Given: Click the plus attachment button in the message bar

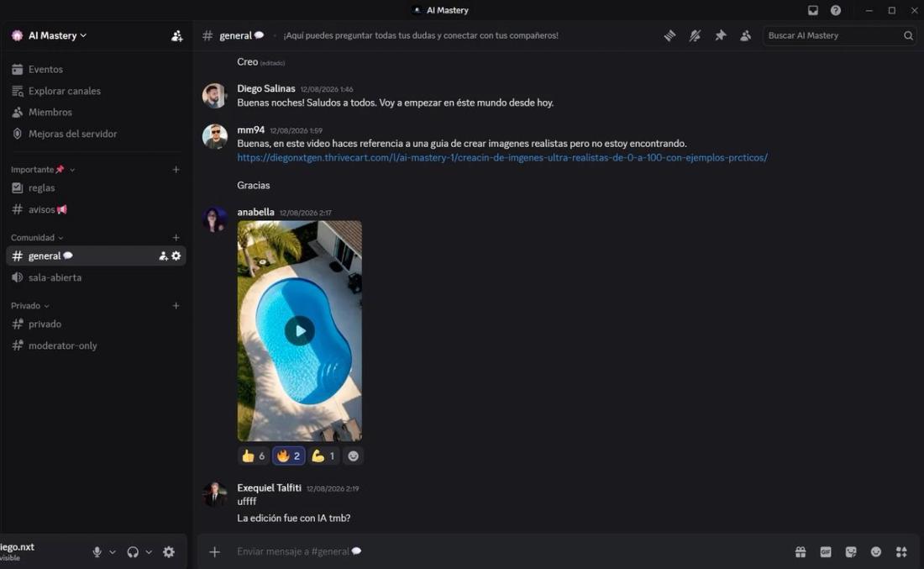Looking at the screenshot, I should pos(214,552).
